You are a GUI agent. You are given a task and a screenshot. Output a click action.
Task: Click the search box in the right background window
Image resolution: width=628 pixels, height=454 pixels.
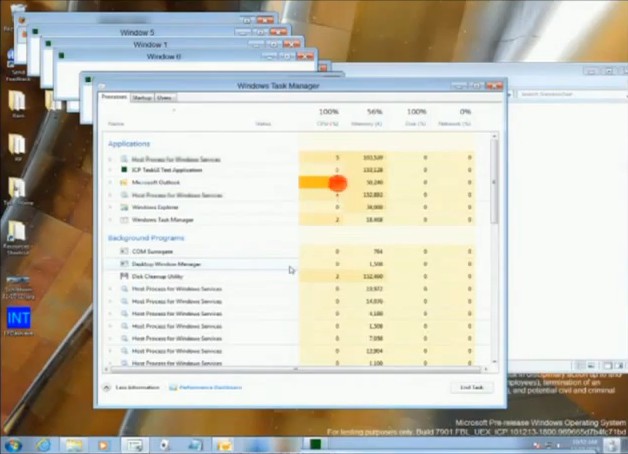pyautogui.click(x=571, y=94)
